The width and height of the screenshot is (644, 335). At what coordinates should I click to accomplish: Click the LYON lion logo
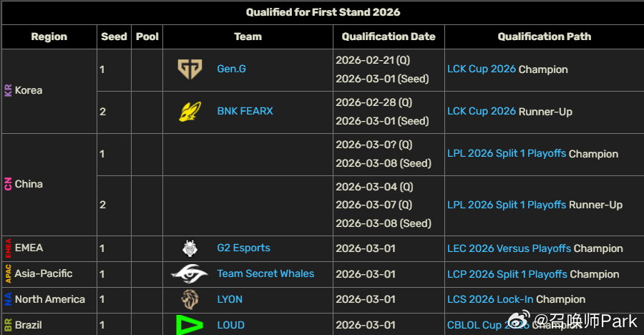point(190,299)
